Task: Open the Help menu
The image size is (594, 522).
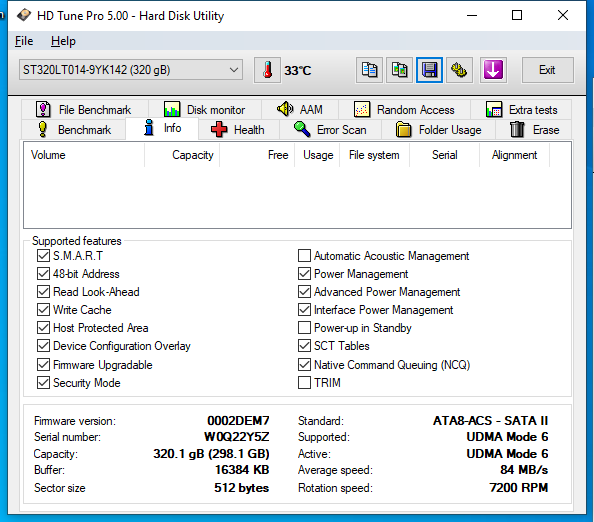Action: (x=63, y=41)
